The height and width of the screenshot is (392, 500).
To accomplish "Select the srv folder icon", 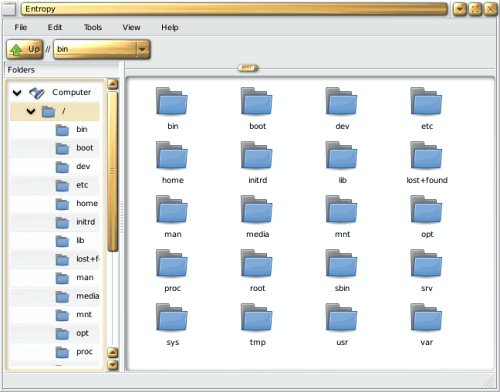I will 426,263.
